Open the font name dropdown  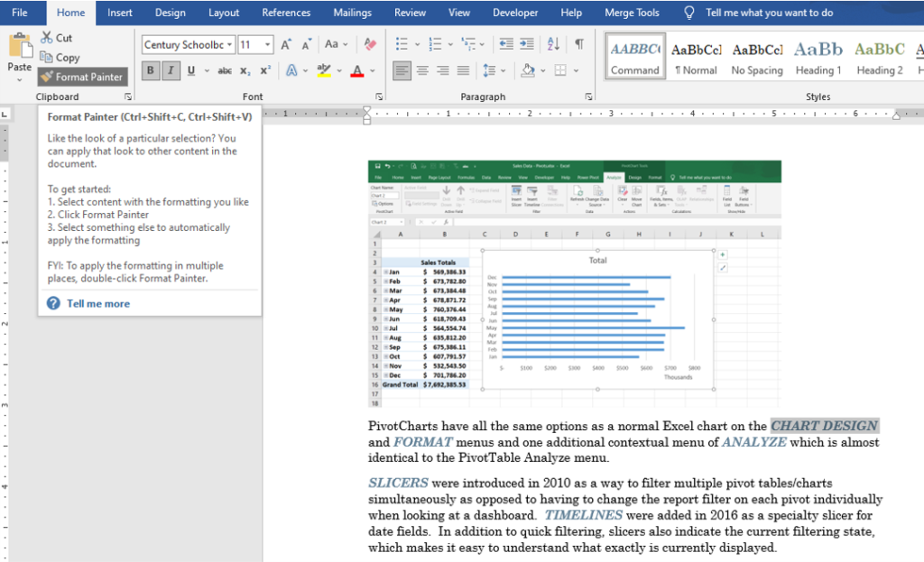229,45
